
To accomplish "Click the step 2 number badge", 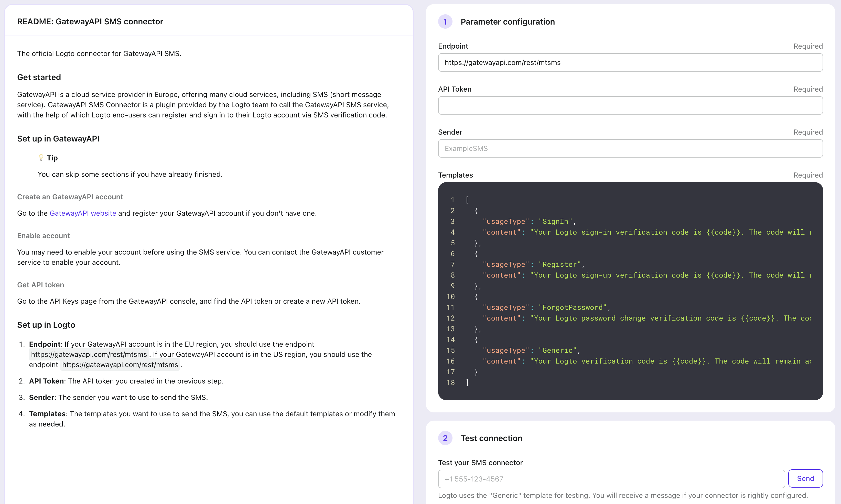I will pos(445,438).
